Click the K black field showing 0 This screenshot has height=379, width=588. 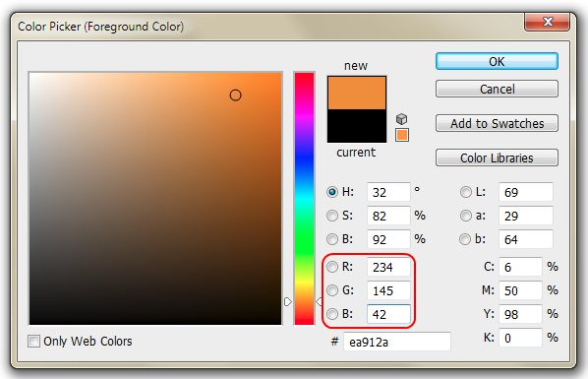[520, 338]
